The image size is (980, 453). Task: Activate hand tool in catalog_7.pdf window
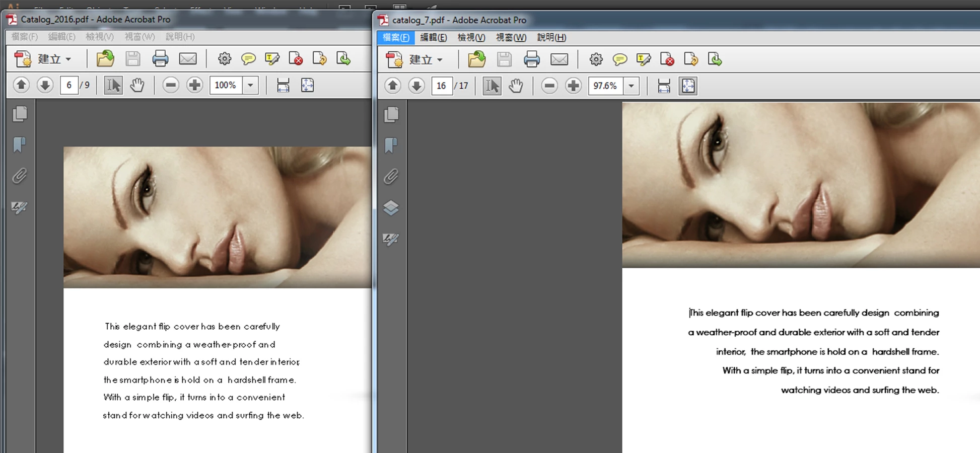click(x=516, y=86)
